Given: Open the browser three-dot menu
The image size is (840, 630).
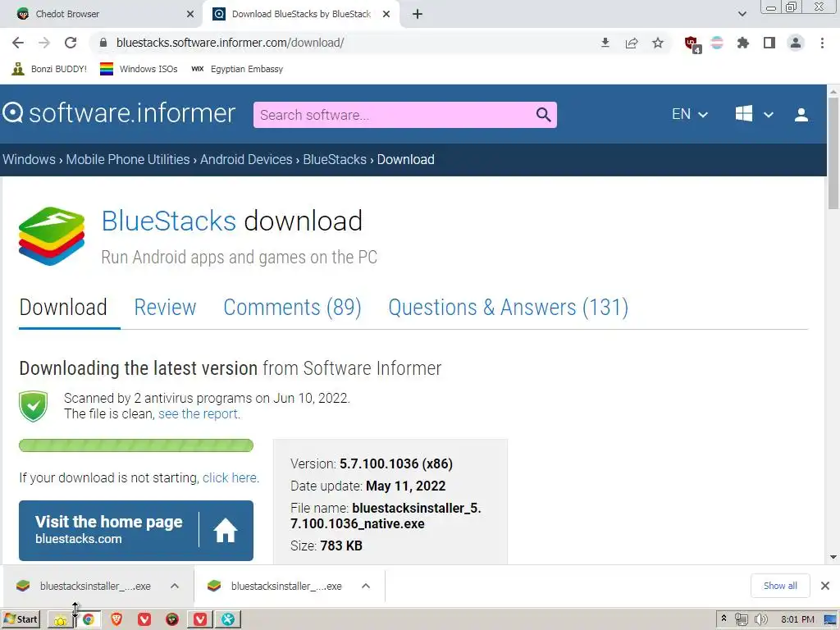Looking at the screenshot, I should [822, 43].
